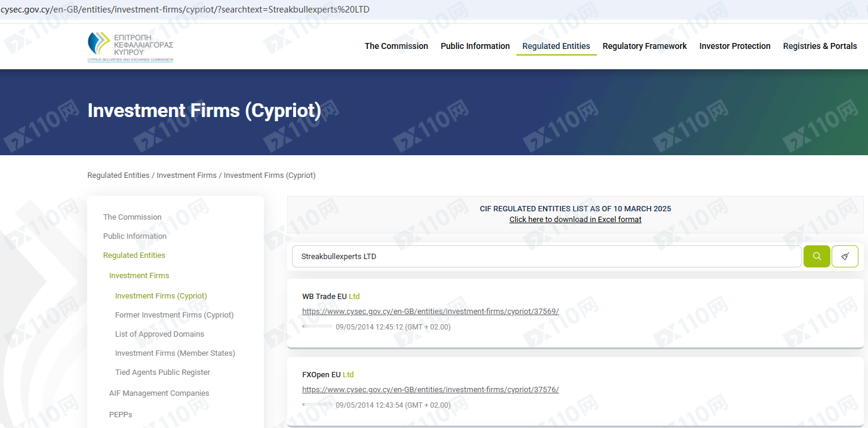The width and height of the screenshot is (868, 428).
Task: Open Regulatory Framework top menu
Action: (x=645, y=46)
